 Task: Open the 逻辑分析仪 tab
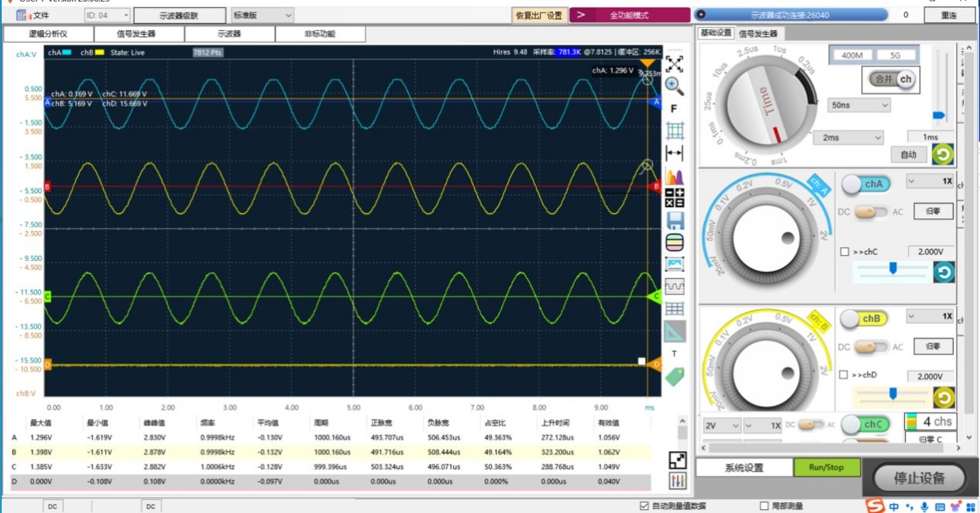coord(49,33)
